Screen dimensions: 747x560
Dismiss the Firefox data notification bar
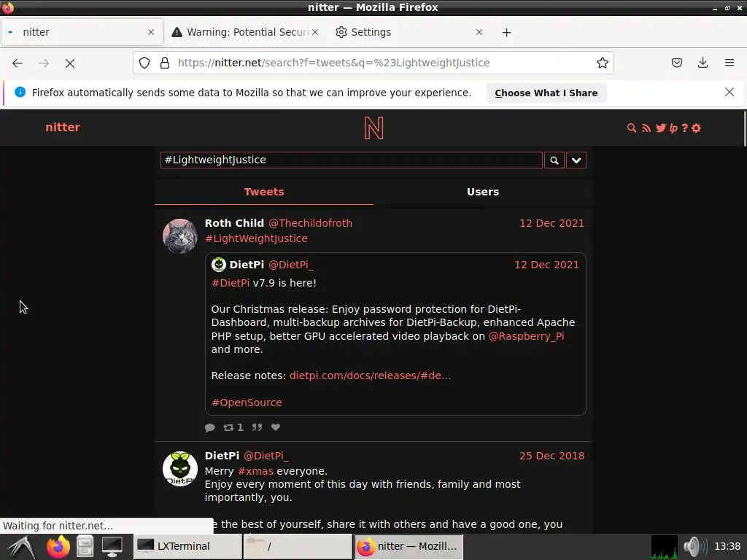click(x=729, y=93)
